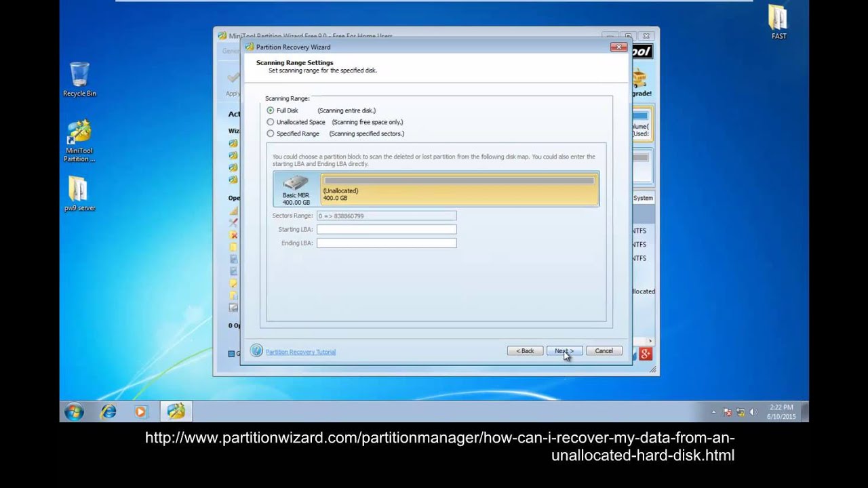The image size is (868, 488).
Task: Close the Partition Recovery Wizard dialog
Action: click(x=618, y=47)
